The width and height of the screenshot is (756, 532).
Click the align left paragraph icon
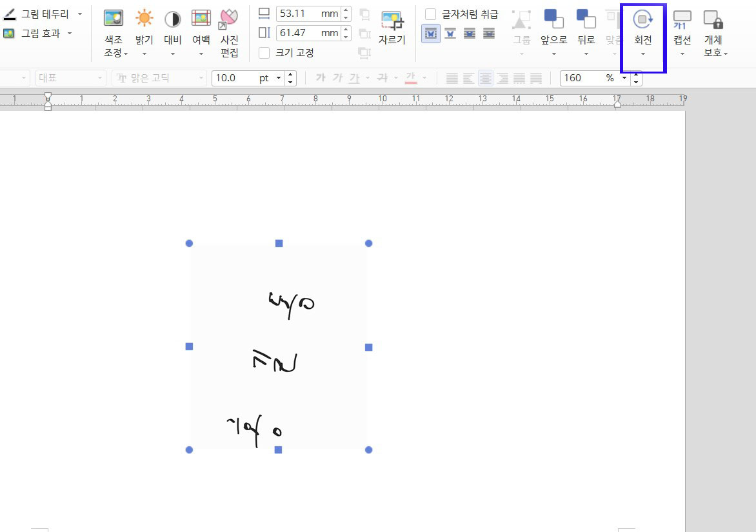[469, 78]
